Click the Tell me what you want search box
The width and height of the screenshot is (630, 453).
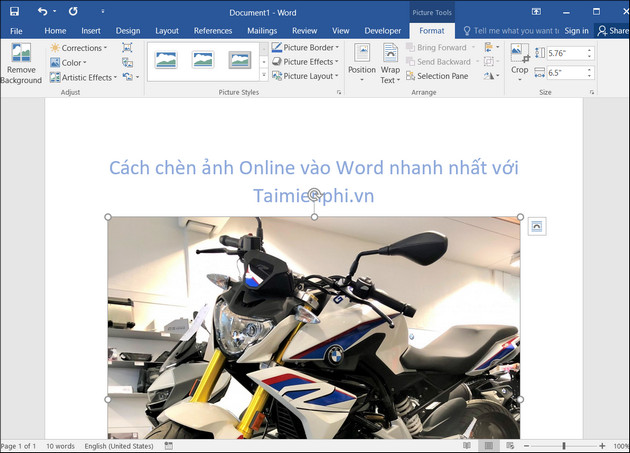511,31
